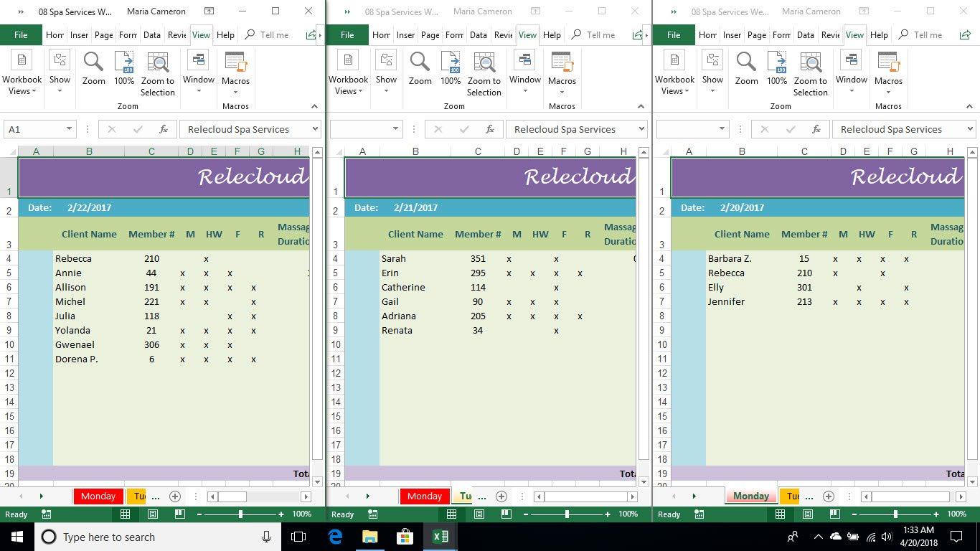Select cell Sarah in middle window

(415, 258)
